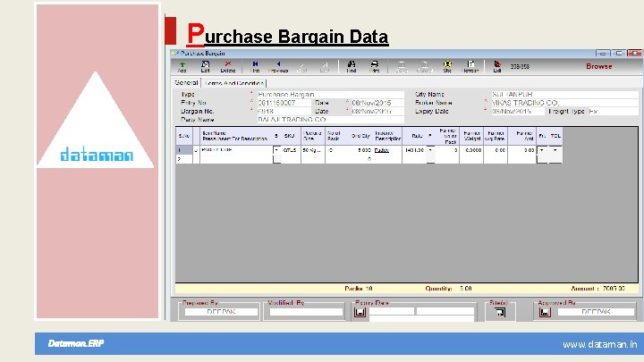This screenshot has height=362, width=644.
Task: Open the Terms And Condition tab
Action: (234, 83)
